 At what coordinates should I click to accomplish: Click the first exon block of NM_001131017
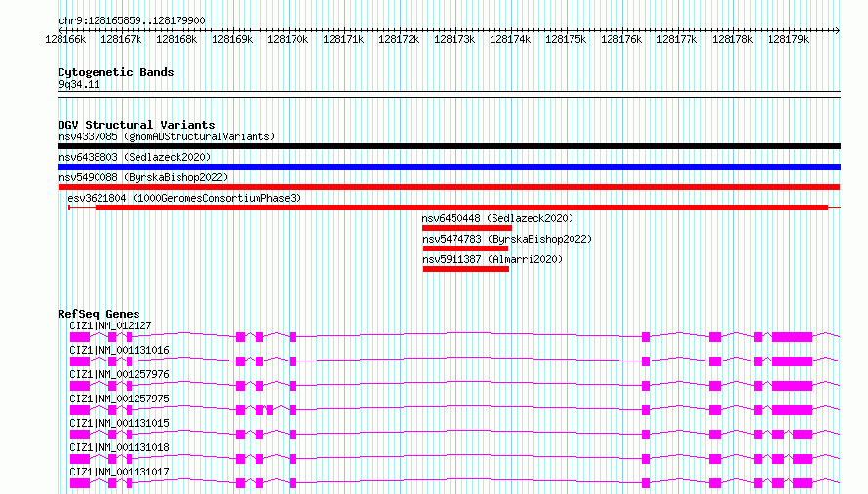pyautogui.click(x=80, y=483)
